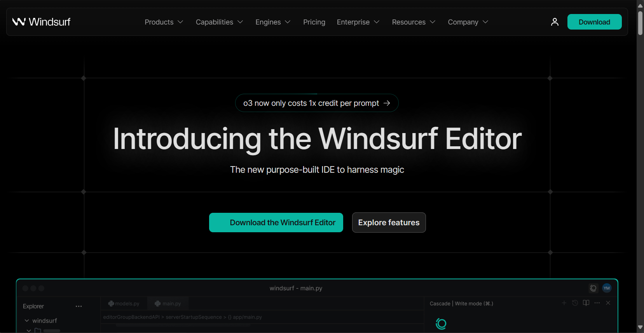Open the user account icon
Screen dimensions: 644x333
pyautogui.click(x=555, y=22)
